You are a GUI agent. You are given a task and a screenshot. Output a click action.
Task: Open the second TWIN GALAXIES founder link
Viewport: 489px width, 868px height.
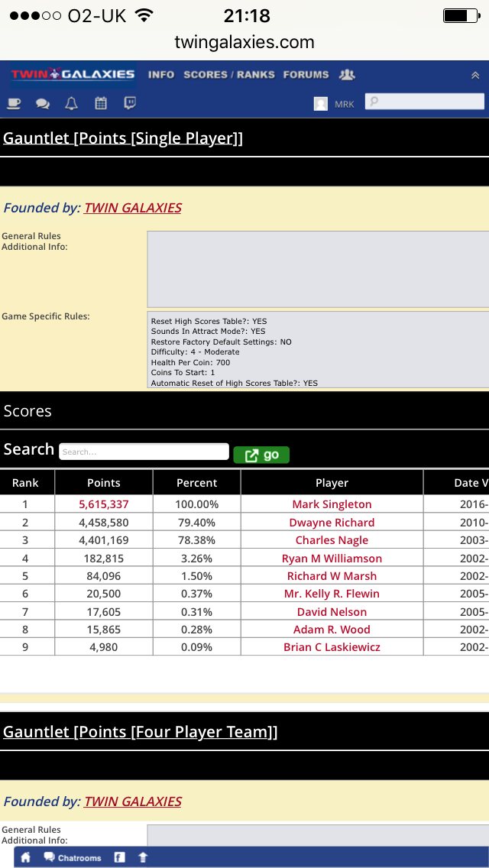tap(133, 802)
